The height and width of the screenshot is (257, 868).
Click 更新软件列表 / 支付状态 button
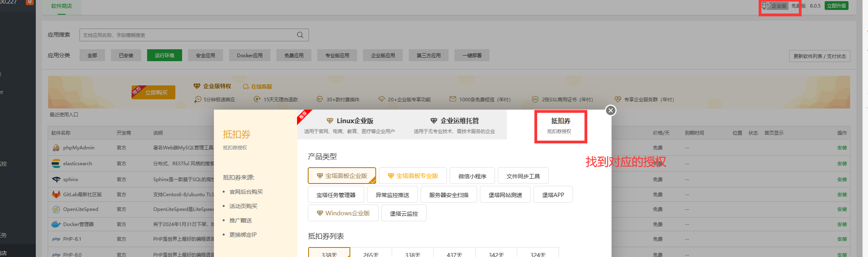pyautogui.click(x=819, y=56)
